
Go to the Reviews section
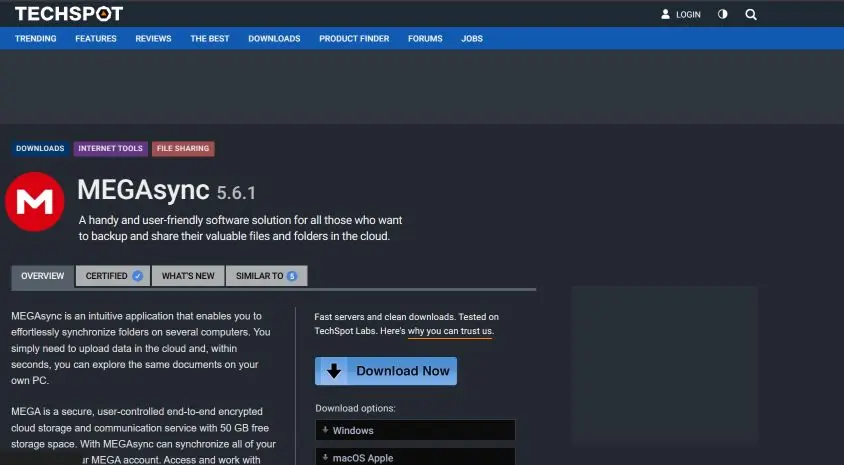pyautogui.click(x=153, y=39)
